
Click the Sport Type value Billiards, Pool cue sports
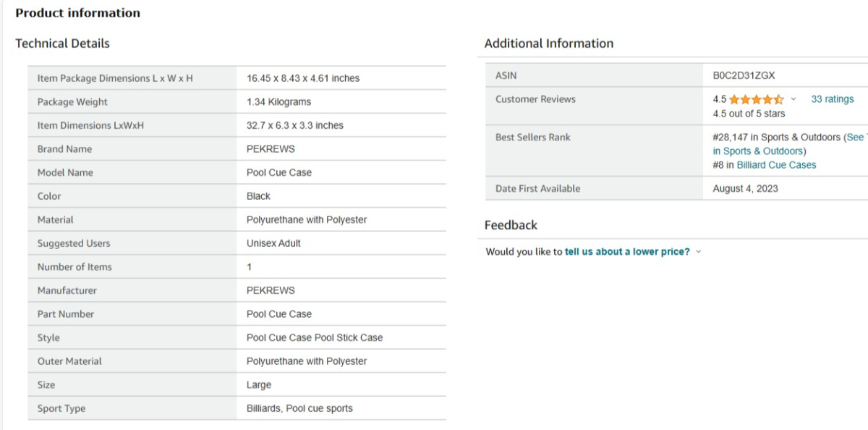(299, 408)
